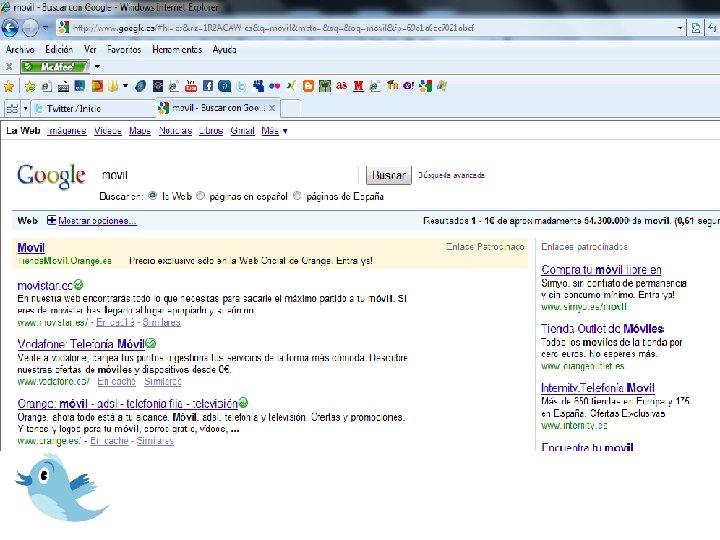Close the movil - Buscar con Google tab
Screen dimensions: 720x540
272,108
